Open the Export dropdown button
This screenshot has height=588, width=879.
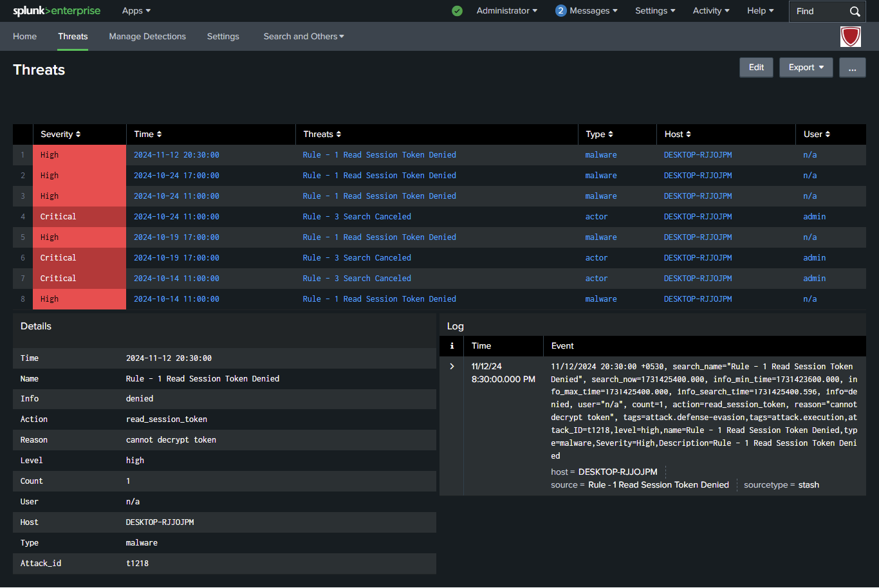click(x=806, y=68)
